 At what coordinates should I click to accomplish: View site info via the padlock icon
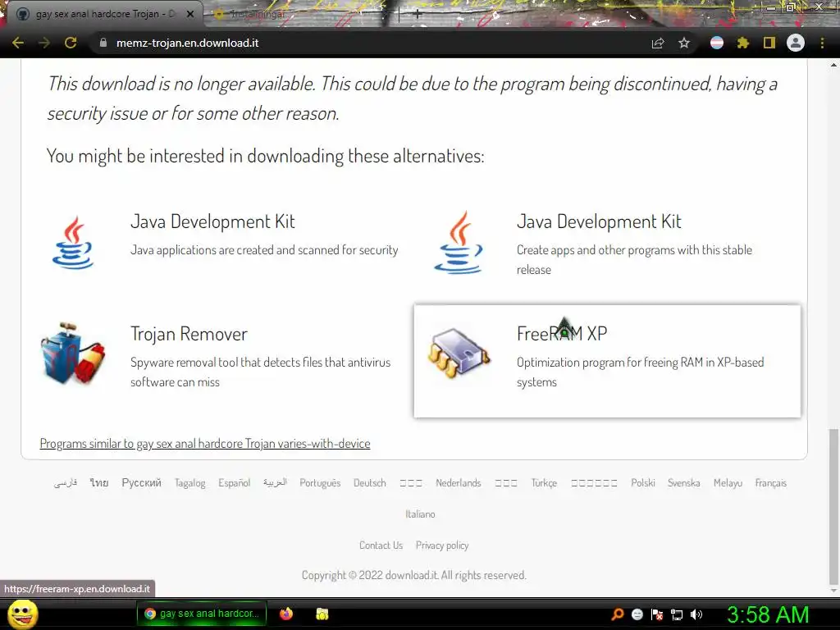(103, 43)
